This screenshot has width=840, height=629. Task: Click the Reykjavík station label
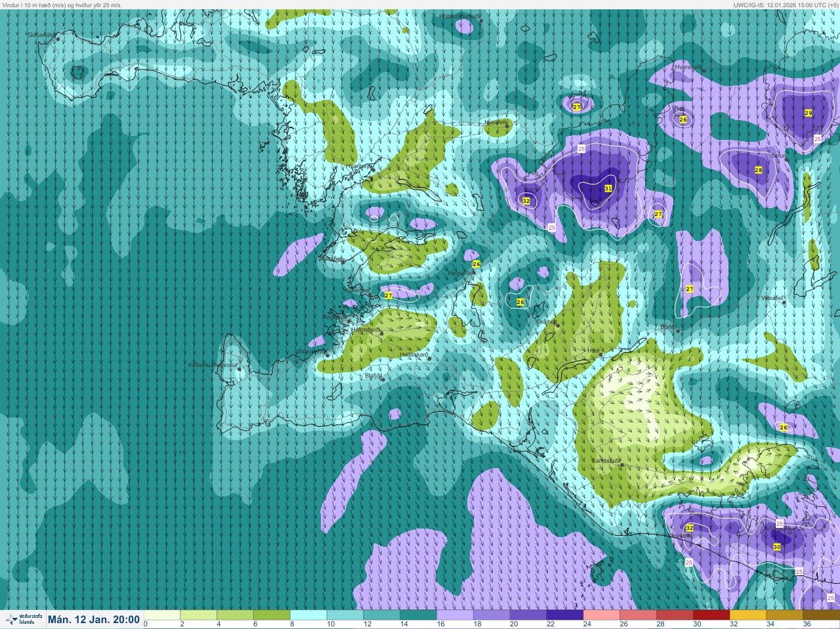336,316
